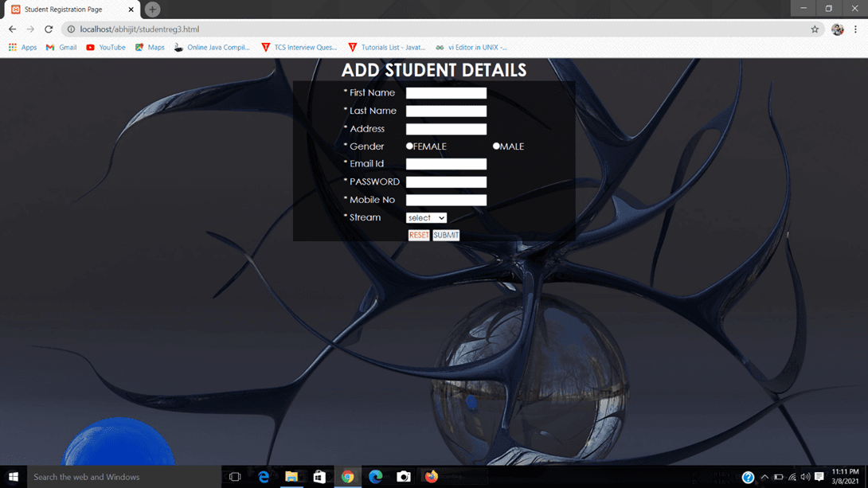Viewport: 868px width, 488px height.
Task: Open the Maps bookmark
Action: (150, 48)
